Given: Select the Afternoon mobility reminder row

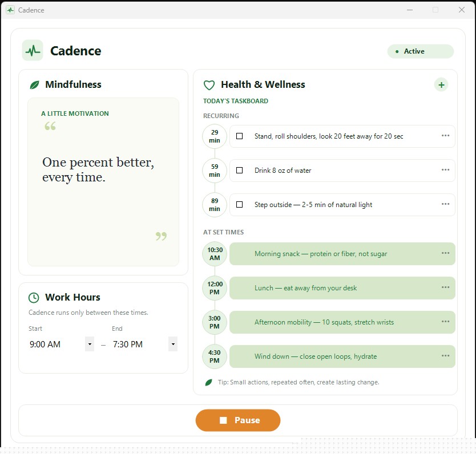Looking at the screenshot, I should [x=342, y=322].
